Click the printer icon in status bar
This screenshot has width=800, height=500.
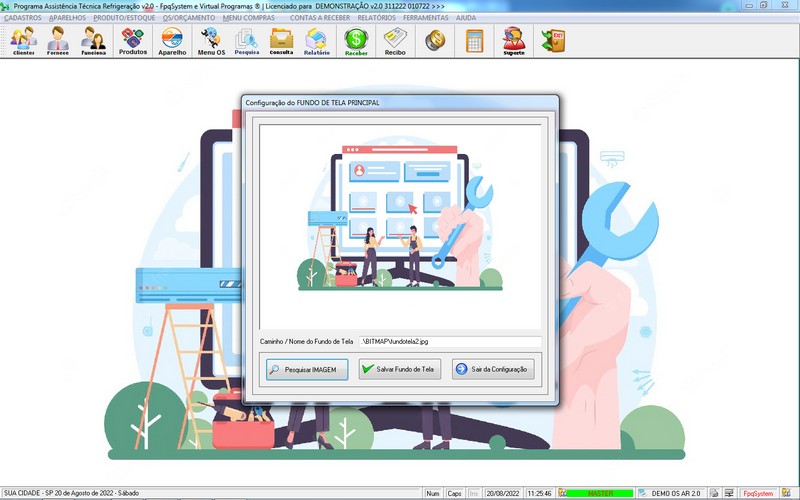click(714, 493)
